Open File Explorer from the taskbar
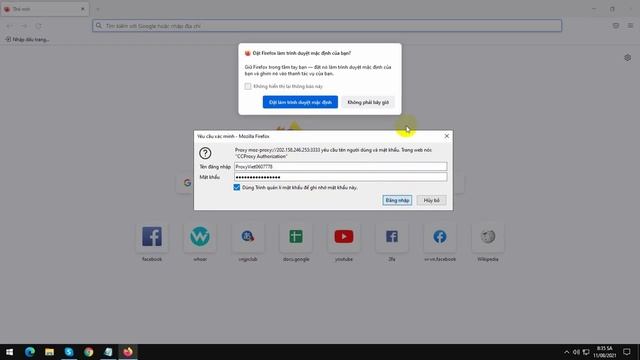The height and width of the screenshot is (360, 640). click(49, 352)
